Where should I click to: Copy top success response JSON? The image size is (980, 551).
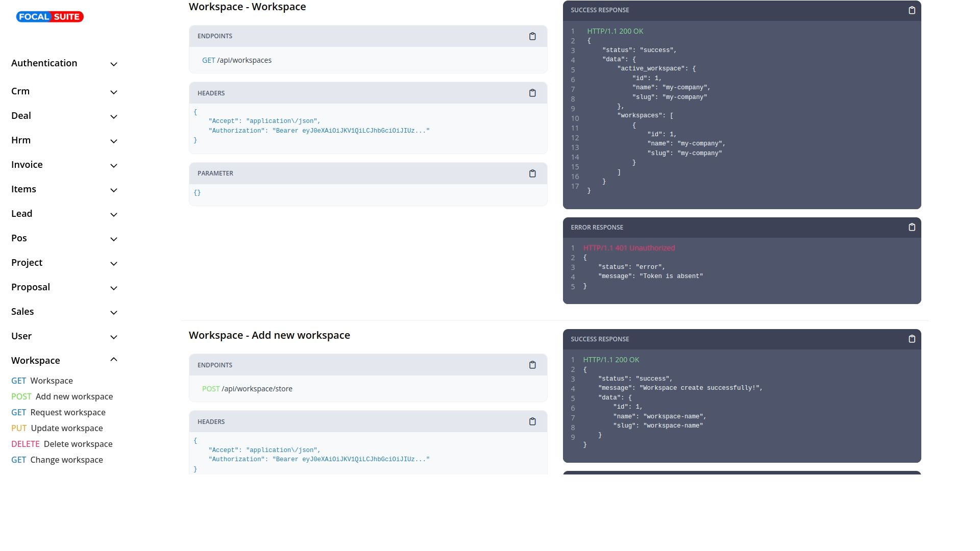click(912, 10)
